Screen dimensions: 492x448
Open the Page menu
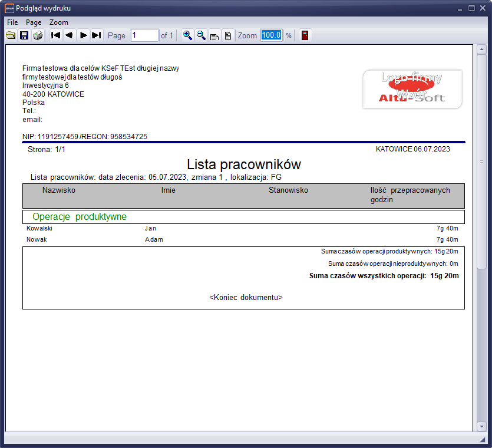tap(34, 22)
